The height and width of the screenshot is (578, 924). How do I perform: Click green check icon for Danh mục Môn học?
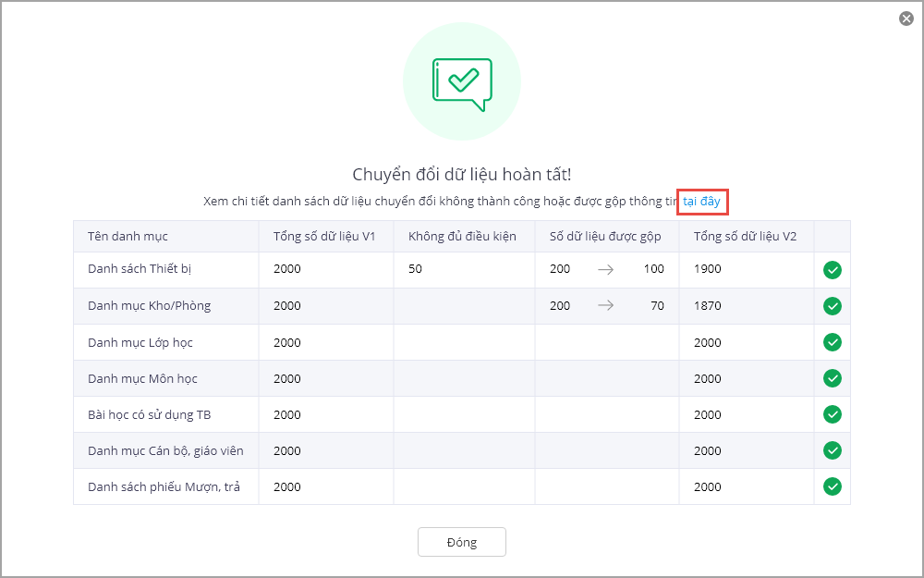coord(833,378)
